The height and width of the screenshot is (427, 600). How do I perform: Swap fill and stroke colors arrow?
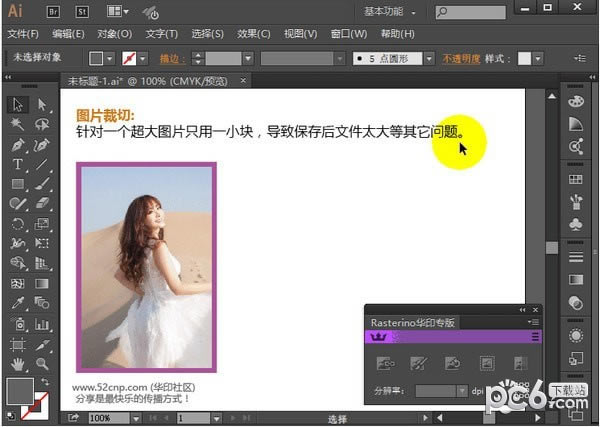(x=45, y=381)
